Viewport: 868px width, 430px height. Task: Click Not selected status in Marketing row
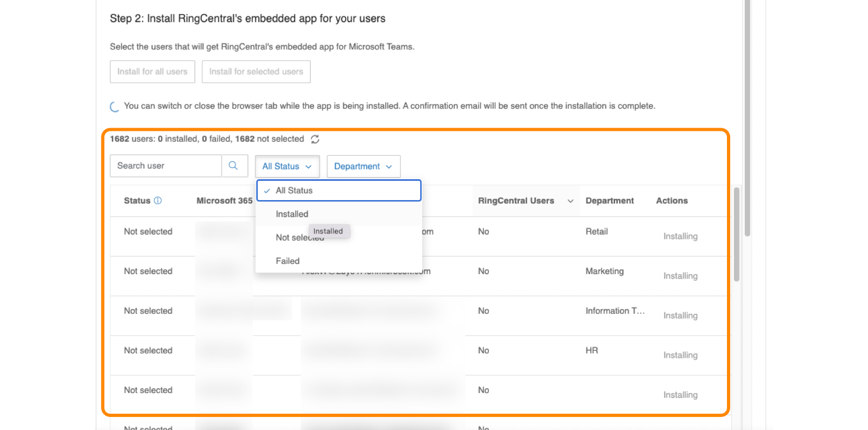(148, 271)
